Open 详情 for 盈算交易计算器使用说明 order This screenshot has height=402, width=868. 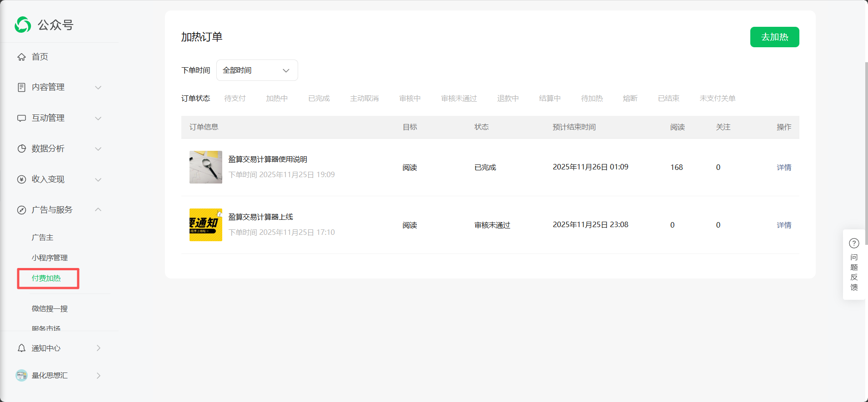(x=783, y=167)
